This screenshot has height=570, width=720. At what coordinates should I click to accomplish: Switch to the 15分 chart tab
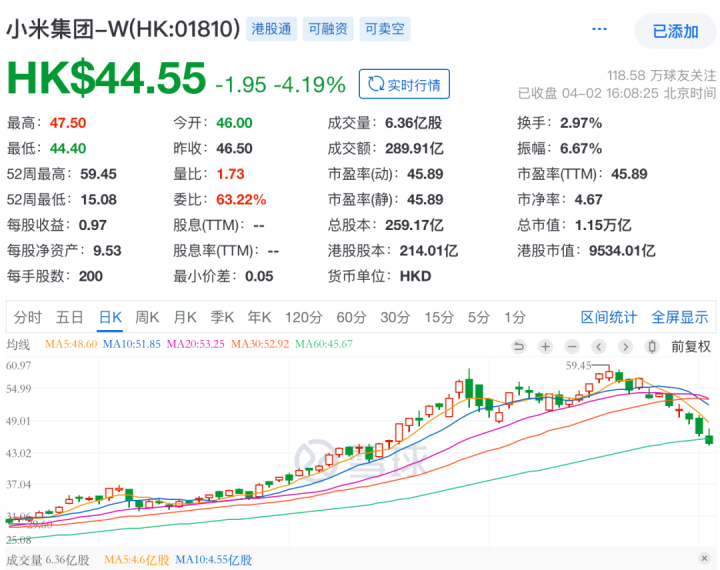(439, 317)
